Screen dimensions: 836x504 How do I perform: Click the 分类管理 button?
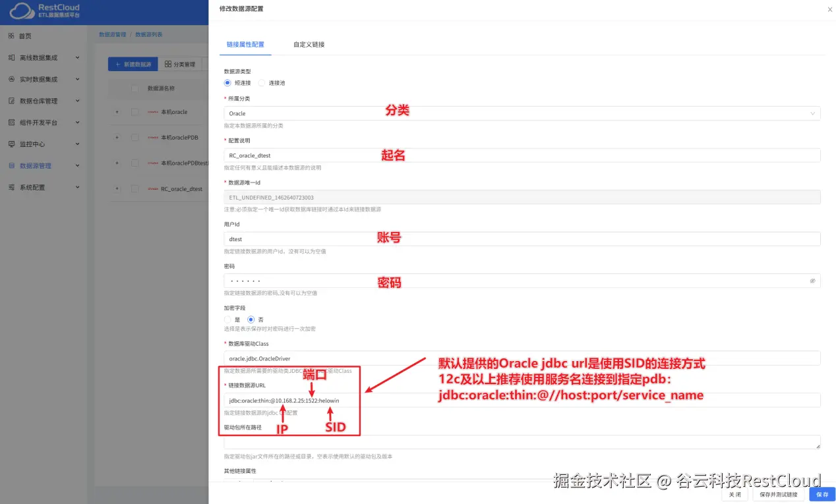(x=180, y=64)
